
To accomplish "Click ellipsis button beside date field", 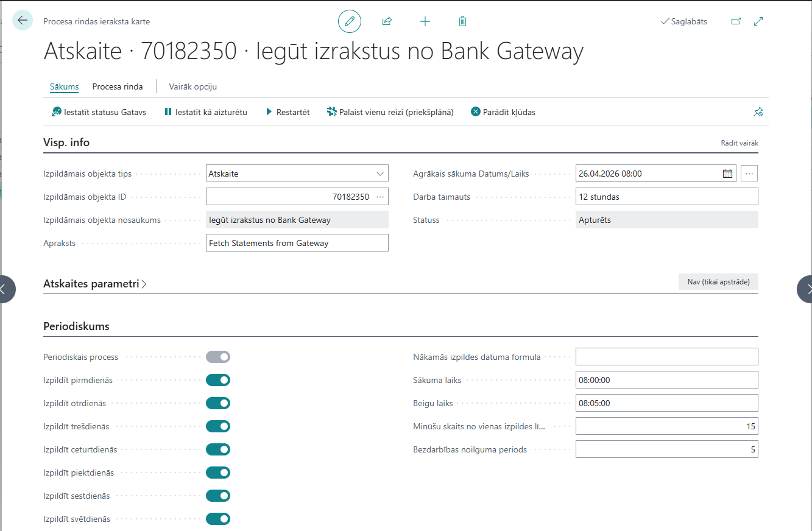I will pos(750,174).
